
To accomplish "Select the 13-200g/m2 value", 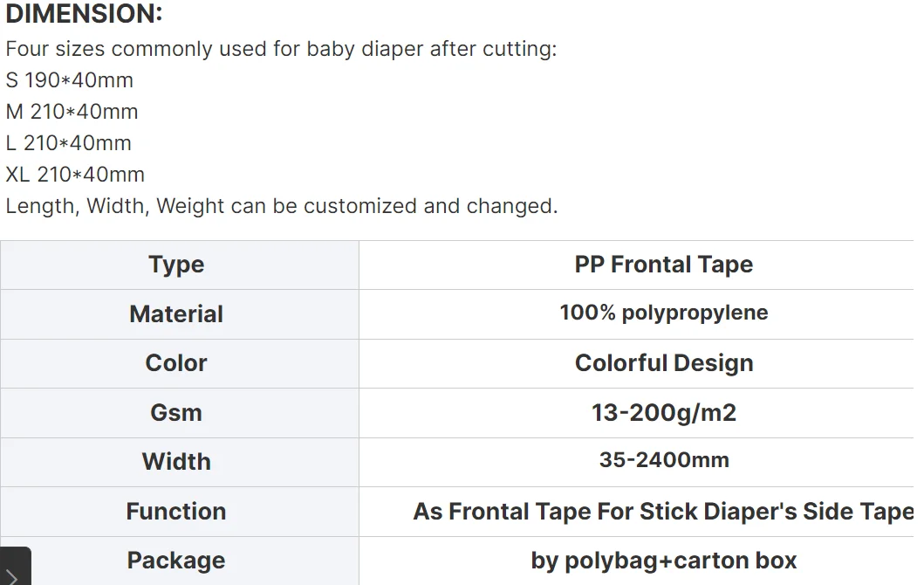I will [x=663, y=413].
